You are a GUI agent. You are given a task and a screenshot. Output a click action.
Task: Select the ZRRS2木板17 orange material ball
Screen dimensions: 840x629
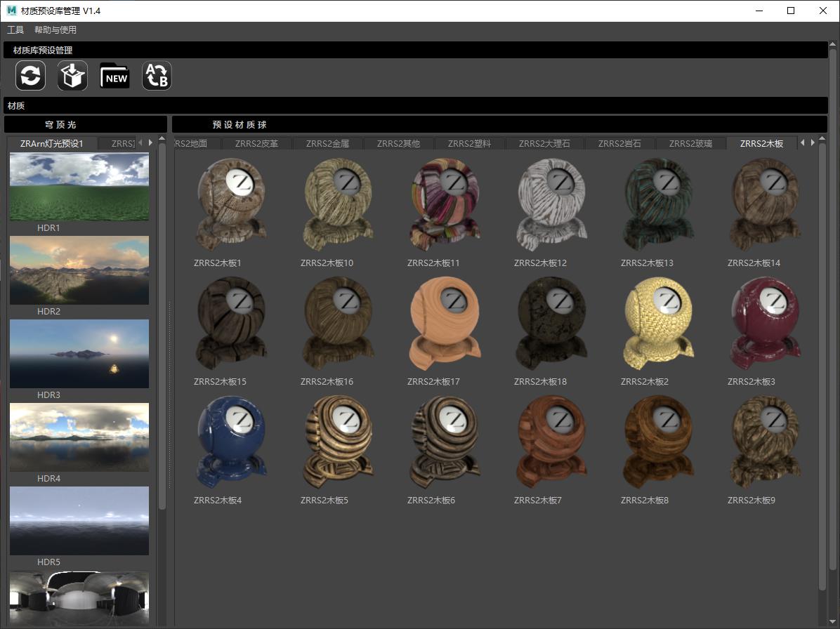(x=444, y=322)
